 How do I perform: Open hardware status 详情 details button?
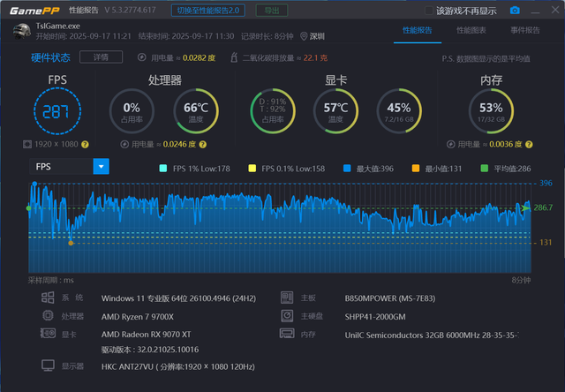[x=101, y=57]
